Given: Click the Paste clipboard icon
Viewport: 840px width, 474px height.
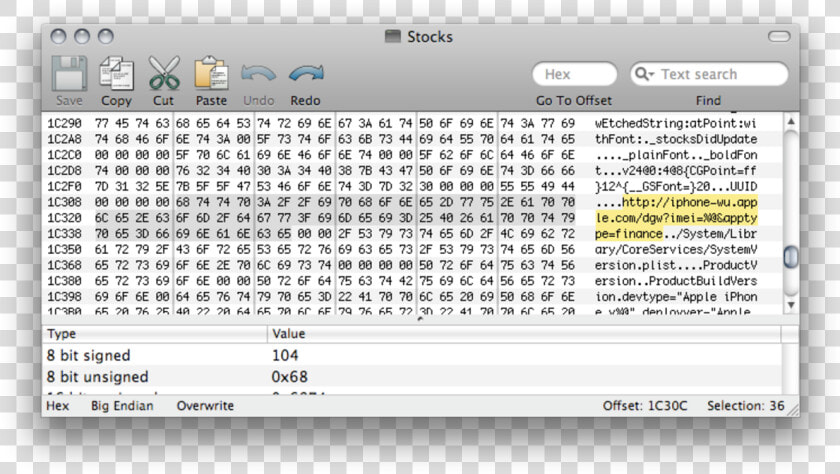Looking at the screenshot, I should (x=211, y=73).
